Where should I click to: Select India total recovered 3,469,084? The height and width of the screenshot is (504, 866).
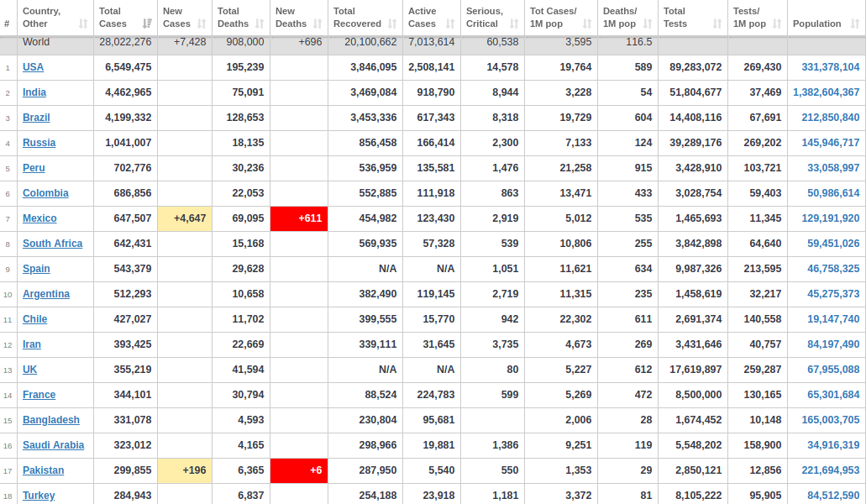pyautogui.click(x=373, y=92)
